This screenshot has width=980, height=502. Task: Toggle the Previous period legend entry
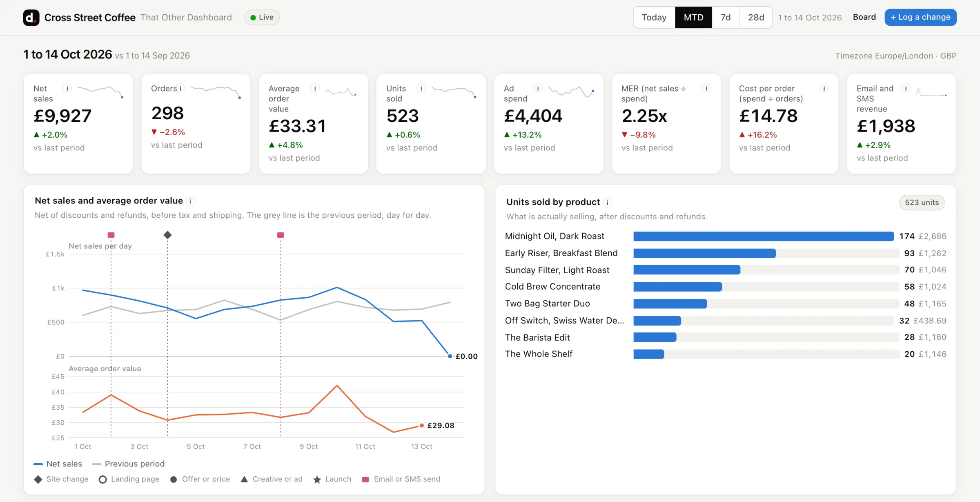point(128,464)
